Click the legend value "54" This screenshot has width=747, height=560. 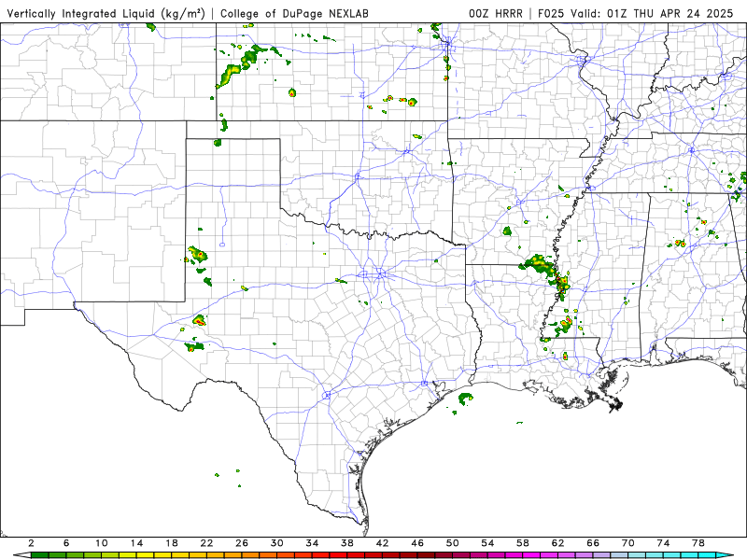click(x=487, y=543)
